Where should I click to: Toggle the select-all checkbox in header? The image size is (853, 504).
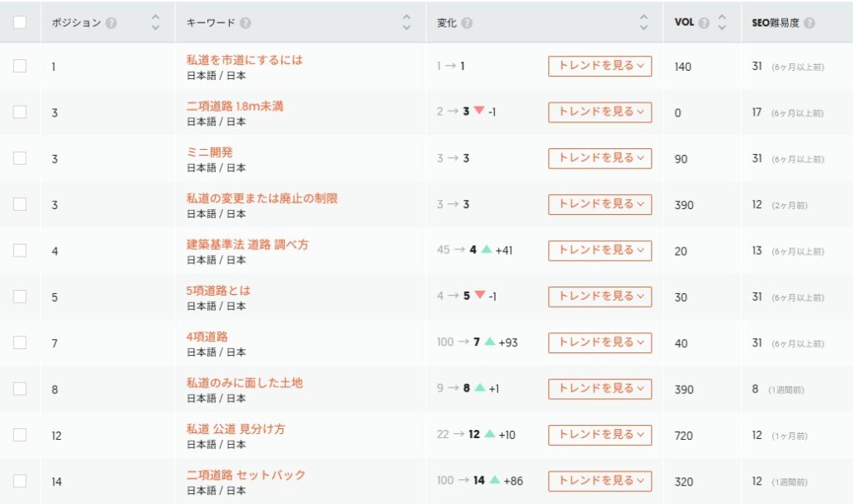coord(20,22)
